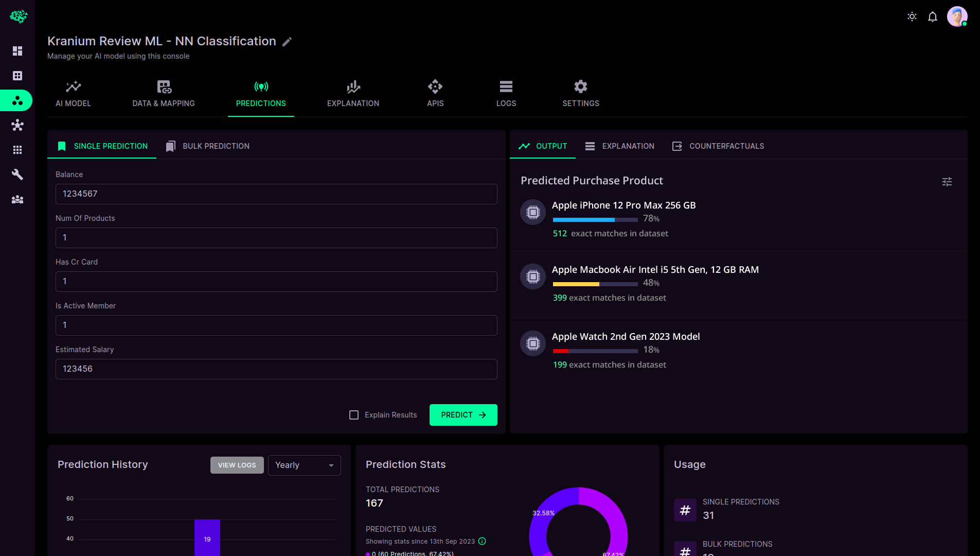Enable the Explain Results checkbox
This screenshot has width=980, height=556.
coord(354,415)
